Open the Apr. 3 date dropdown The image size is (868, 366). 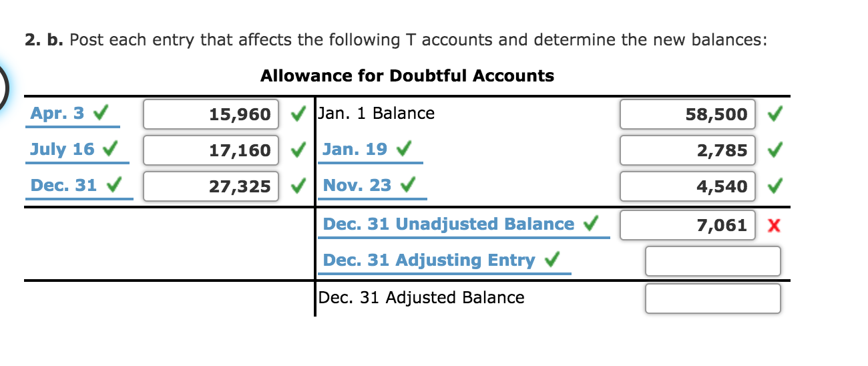point(75,114)
